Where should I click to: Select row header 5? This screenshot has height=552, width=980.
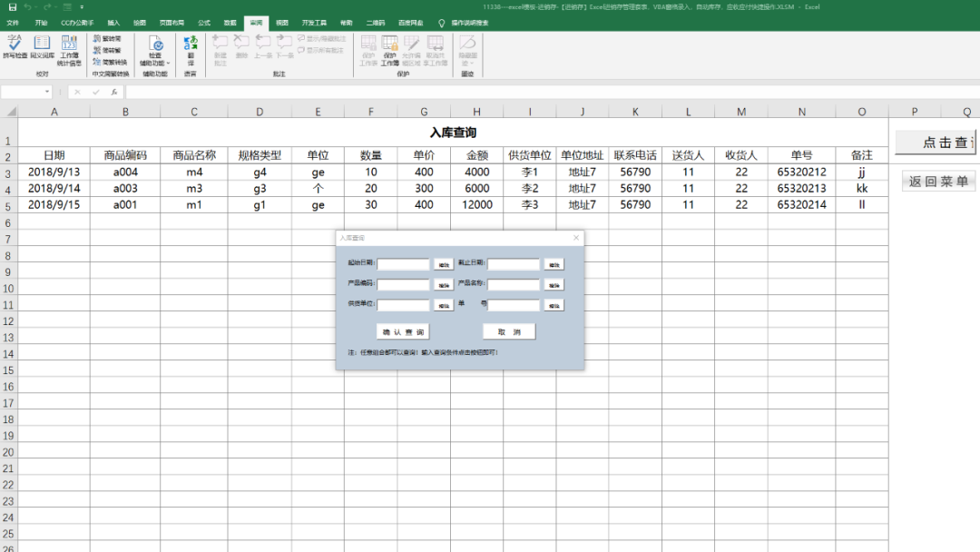[x=8, y=205]
